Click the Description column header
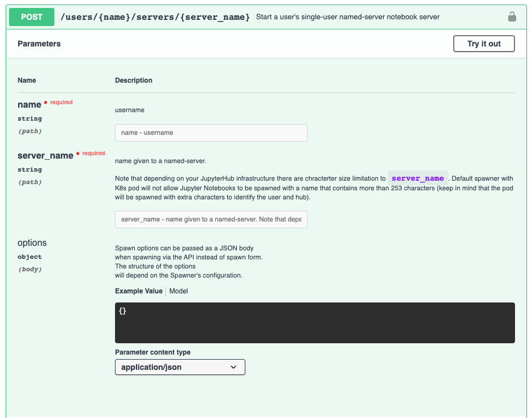 pos(133,80)
